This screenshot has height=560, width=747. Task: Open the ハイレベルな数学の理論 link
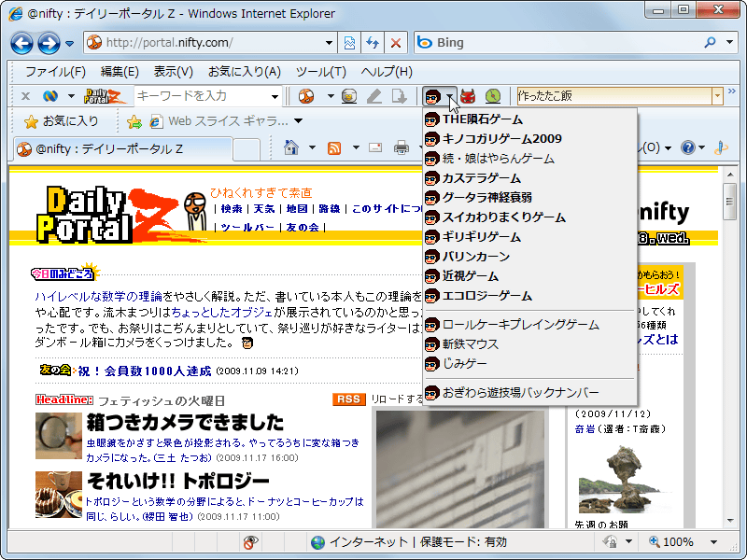pos(99,297)
